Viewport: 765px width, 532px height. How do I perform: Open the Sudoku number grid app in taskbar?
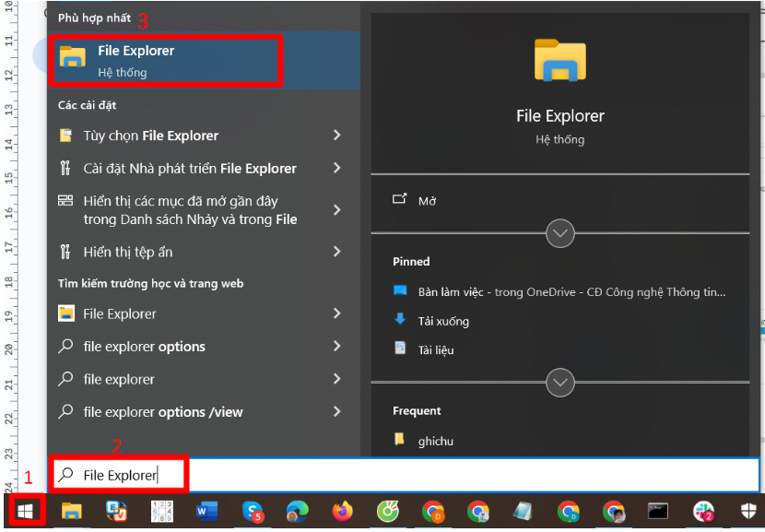(161, 511)
